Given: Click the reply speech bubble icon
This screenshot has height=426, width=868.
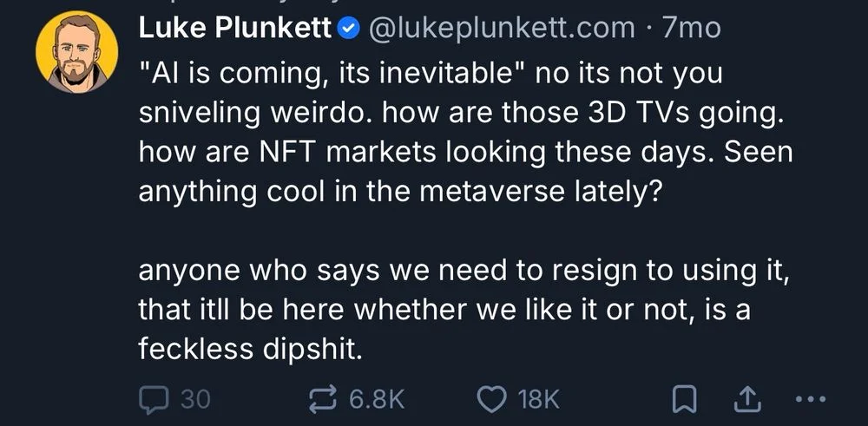Looking at the screenshot, I should (x=155, y=398).
